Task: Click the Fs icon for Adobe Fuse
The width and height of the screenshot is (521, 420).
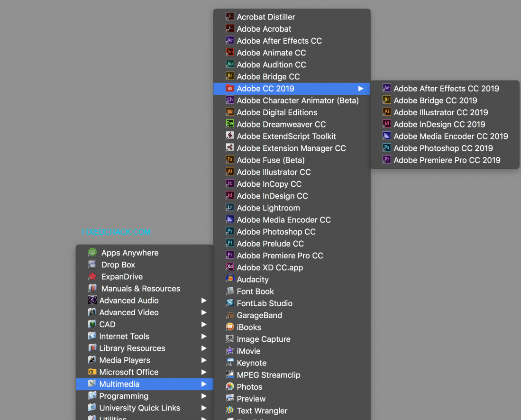Action: tap(229, 159)
